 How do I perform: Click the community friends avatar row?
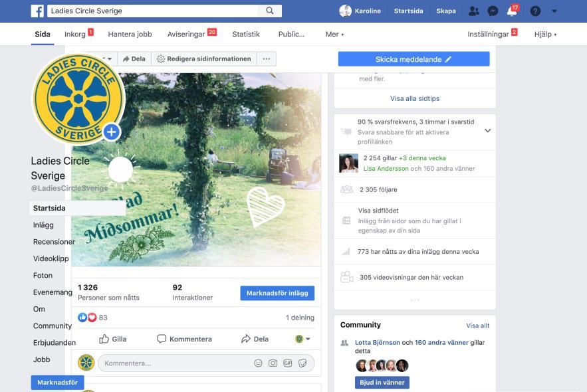pyautogui.click(x=382, y=365)
